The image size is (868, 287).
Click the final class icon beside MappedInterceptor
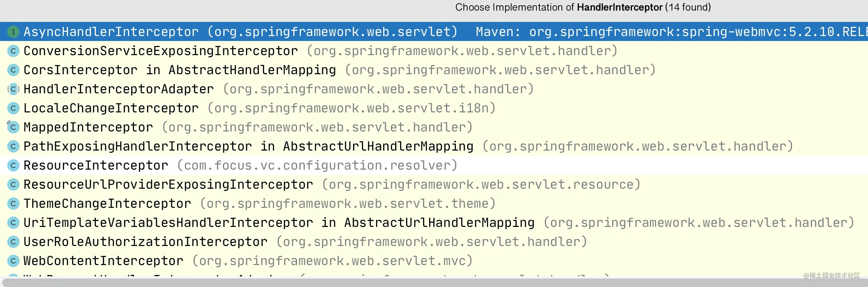point(13,127)
